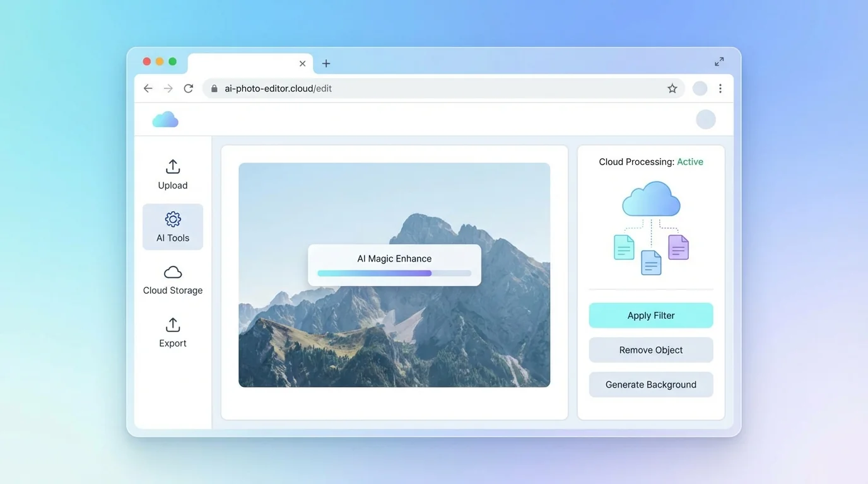The width and height of the screenshot is (868, 484).
Task: Click the AI Magic Enhance progress bar
Action: tap(394, 274)
